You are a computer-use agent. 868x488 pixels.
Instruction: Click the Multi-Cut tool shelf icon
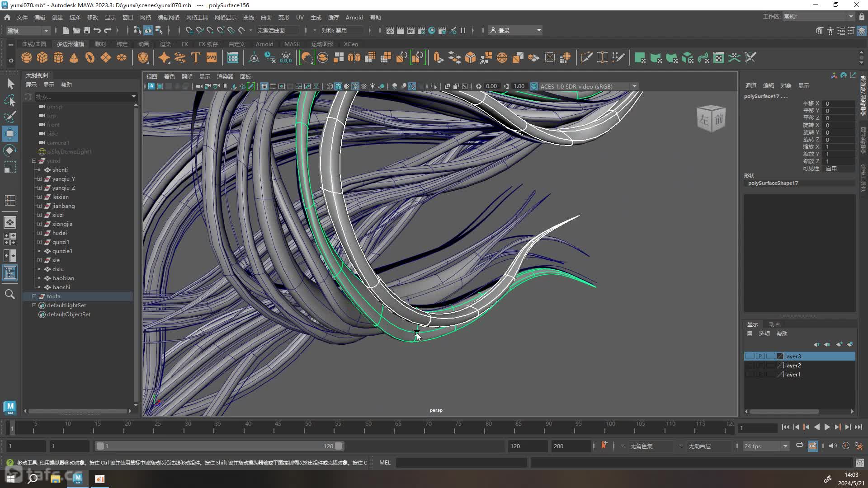(x=586, y=57)
